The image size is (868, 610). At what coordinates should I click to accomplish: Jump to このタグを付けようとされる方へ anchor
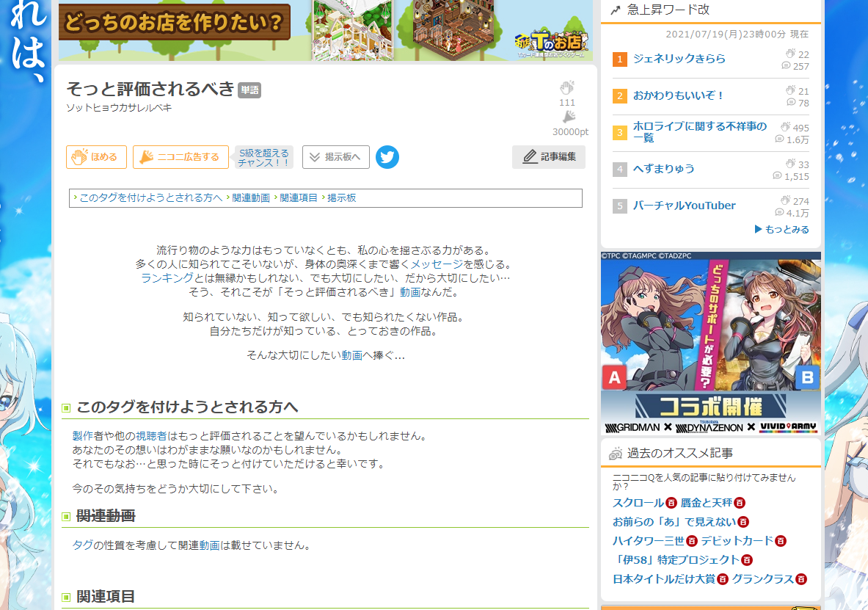150,198
